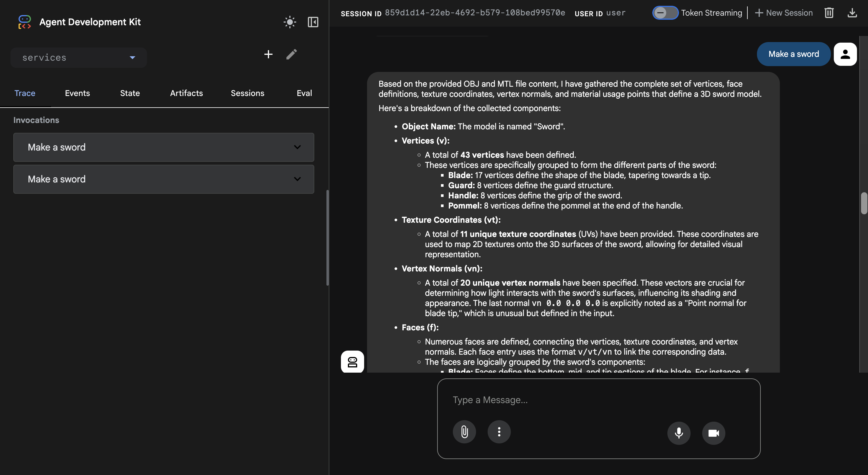The width and height of the screenshot is (868, 475).
Task: Attach a file with paperclip icon
Action: [x=464, y=432]
